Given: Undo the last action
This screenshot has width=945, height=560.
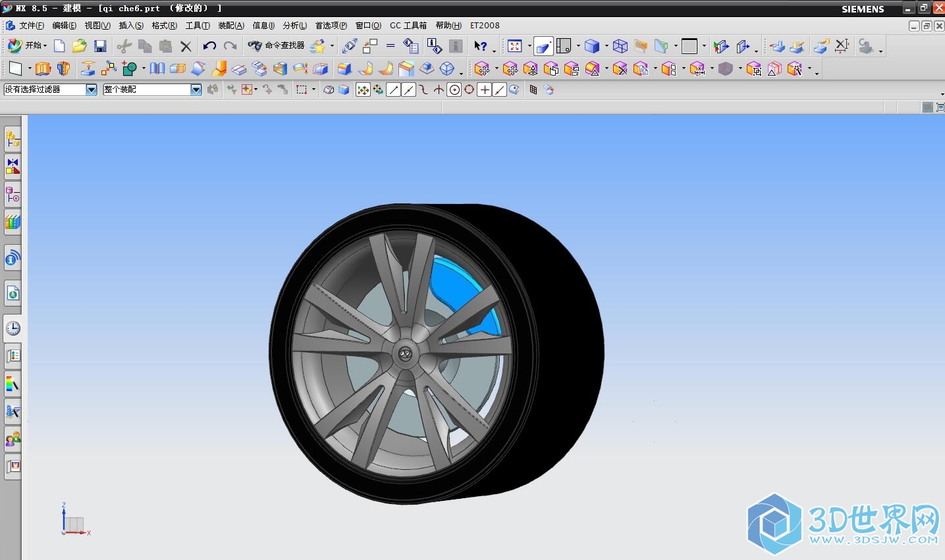Looking at the screenshot, I should coord(209,45).
